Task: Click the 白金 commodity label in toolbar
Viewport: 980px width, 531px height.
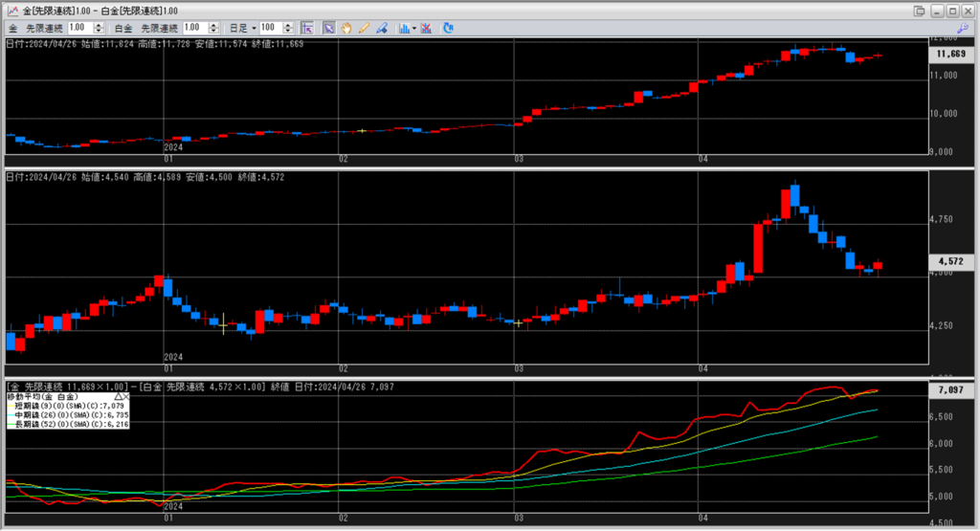Action: coord(122,28)
